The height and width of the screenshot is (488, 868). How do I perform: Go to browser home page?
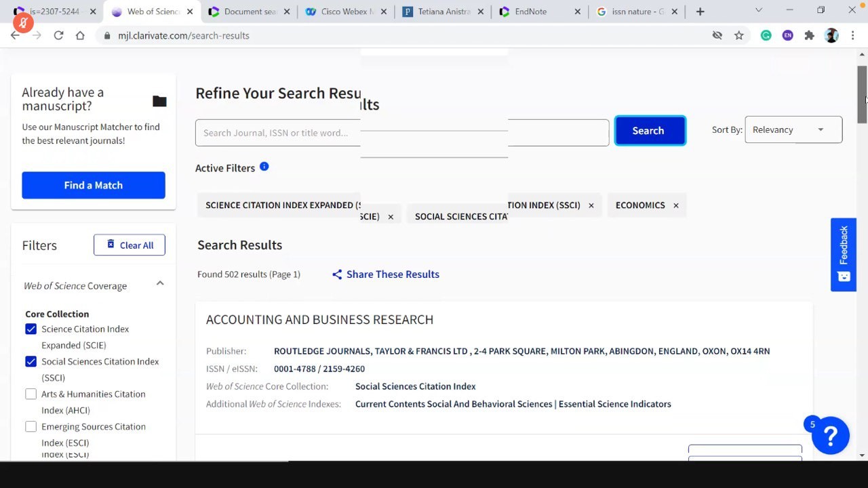coord(80,35)
